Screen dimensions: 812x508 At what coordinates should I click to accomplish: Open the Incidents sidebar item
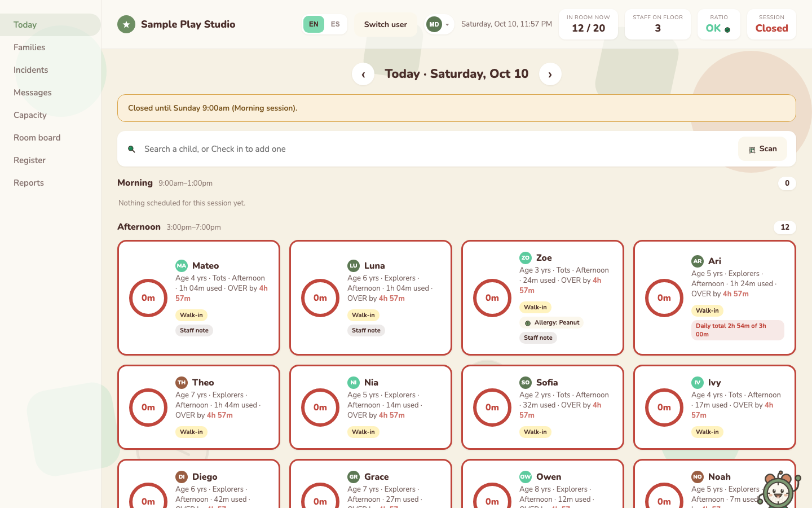click(50, 70)
